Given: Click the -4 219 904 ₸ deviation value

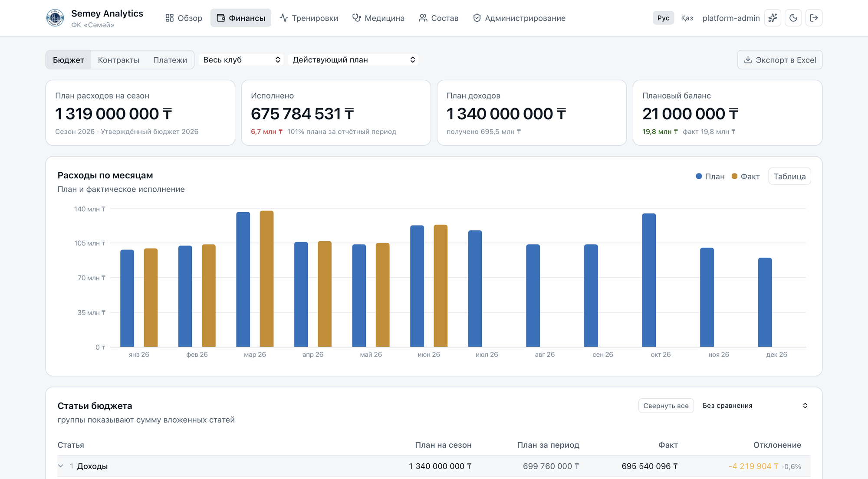Looking at the screenshot, I should pyautogui.click(x=753, y=466).
